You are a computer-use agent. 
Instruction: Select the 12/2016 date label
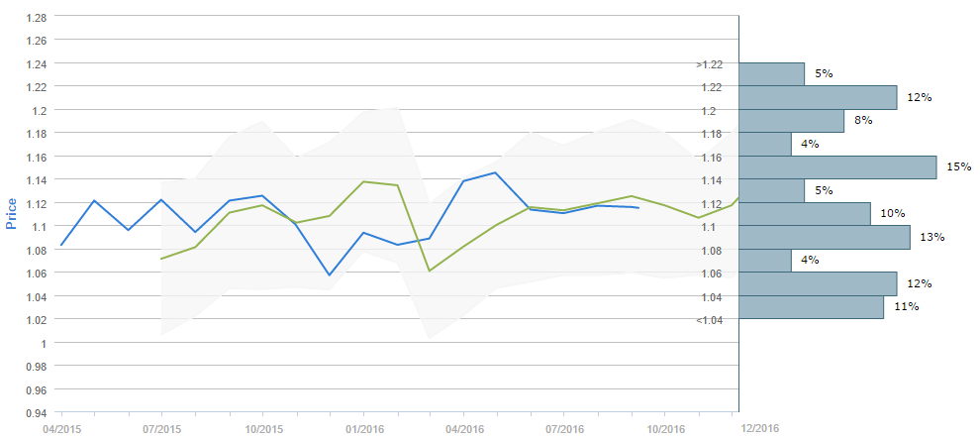(761, 427)
